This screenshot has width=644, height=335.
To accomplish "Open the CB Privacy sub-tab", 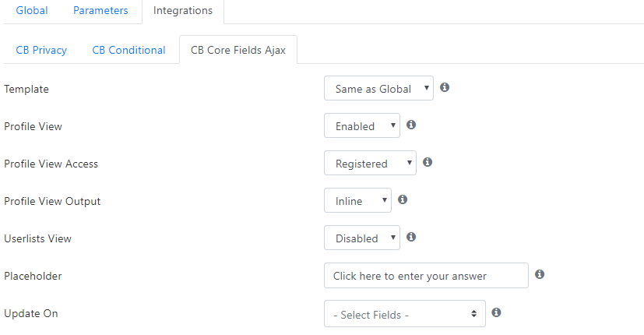I will [x=41, y=50].
